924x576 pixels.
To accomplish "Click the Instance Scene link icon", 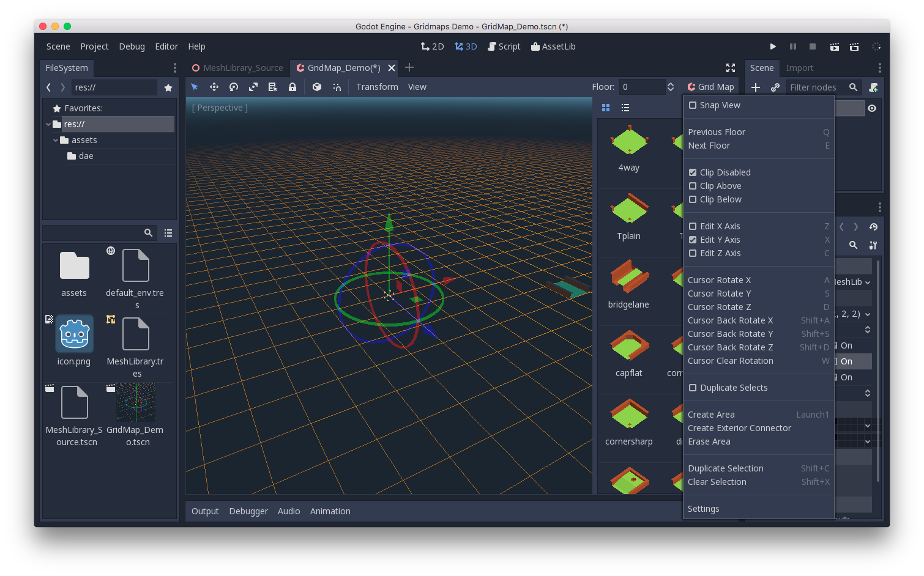I will pos(775,87).
